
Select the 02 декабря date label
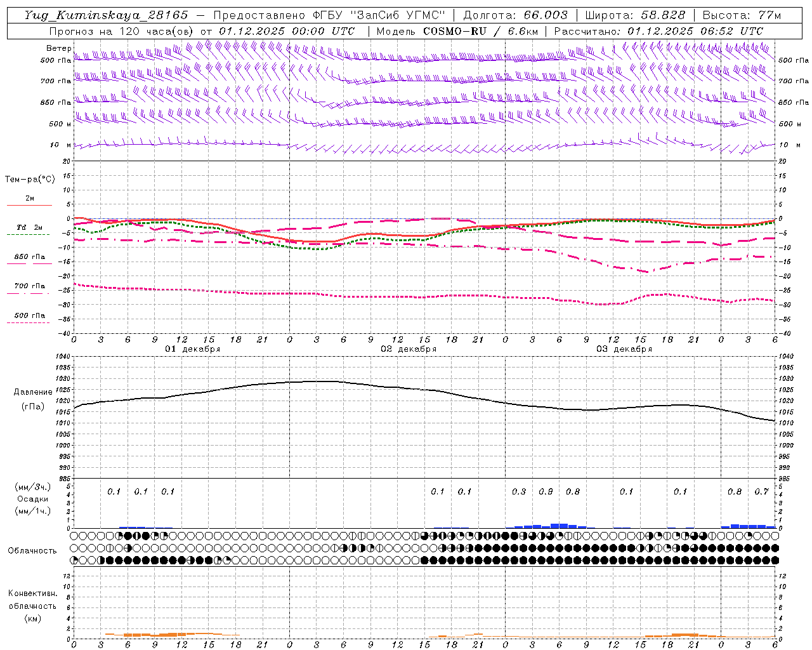coord(409,349)
